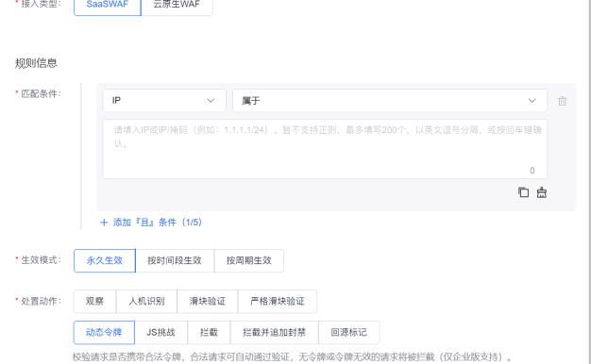Select 人机识别 action
Screen dimensions: 591x364
(x=146, y=301)
